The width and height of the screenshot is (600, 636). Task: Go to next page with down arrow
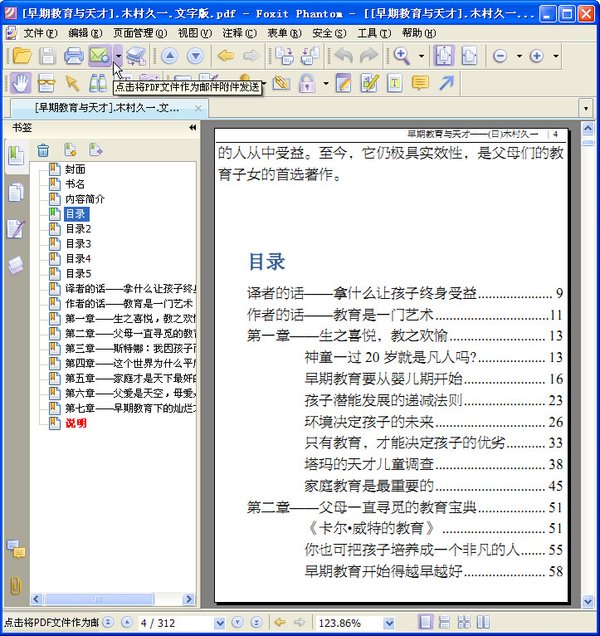pos(195,56)
